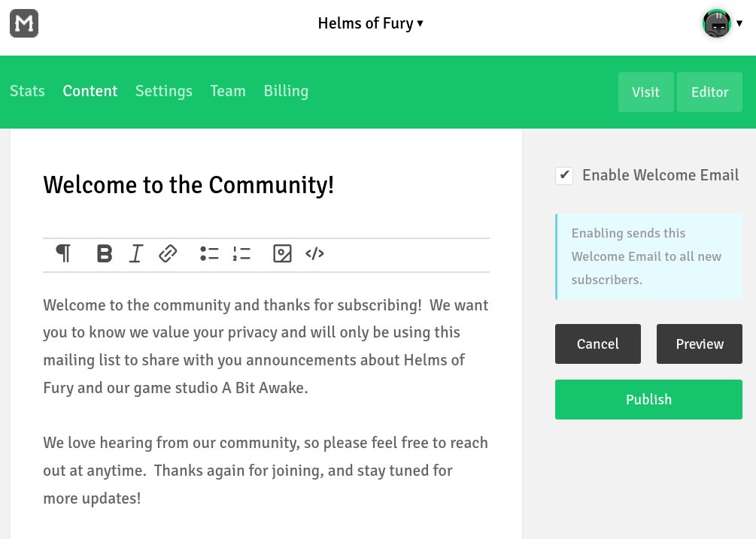The height and width of the screenshot is (539, 756).
Task: Open the HTML code view icon
Action: click(314, 253)
